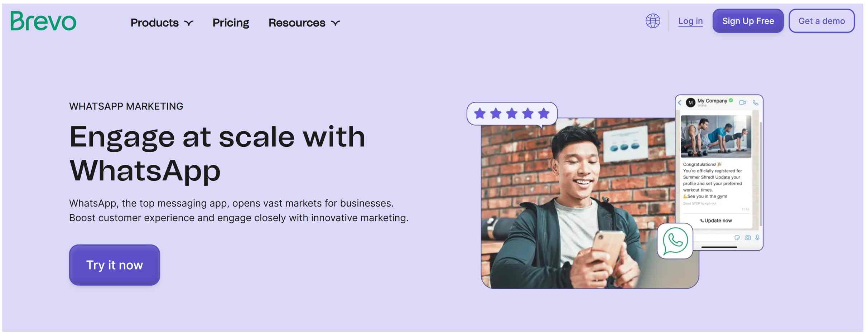Click the WHATSAPP MARKETING label

point(126,106)
